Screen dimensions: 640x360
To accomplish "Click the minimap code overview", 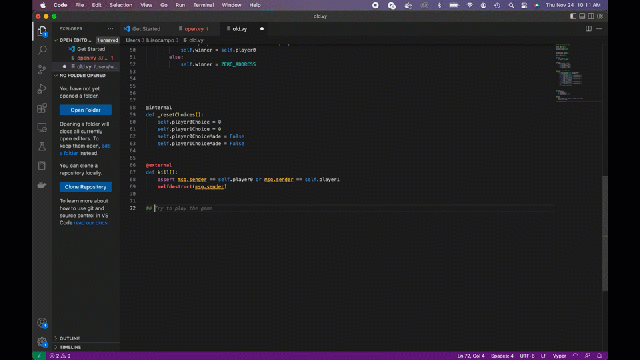I will click(x=578, y=72).
